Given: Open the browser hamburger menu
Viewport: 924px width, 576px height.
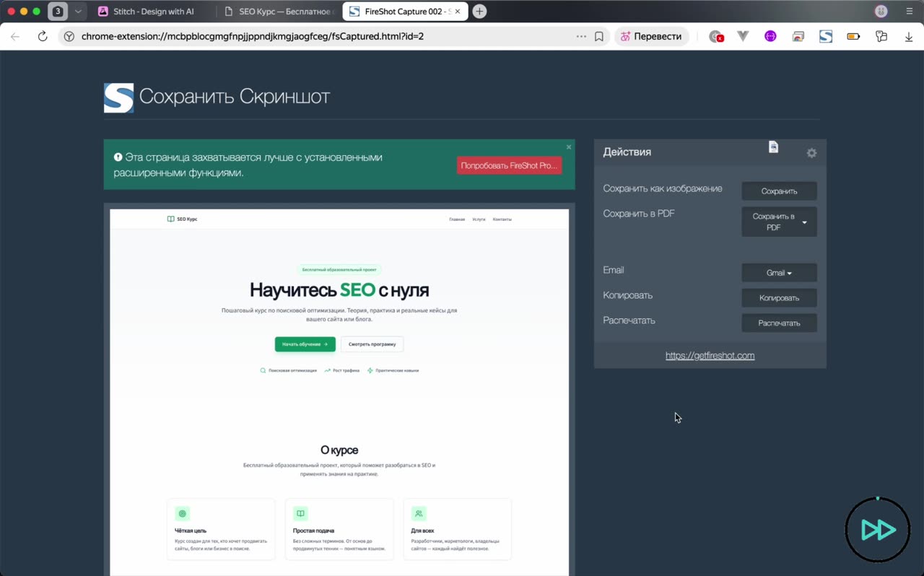Looking at the screenshot, I should pyautogui.click(x=910, y=12).
